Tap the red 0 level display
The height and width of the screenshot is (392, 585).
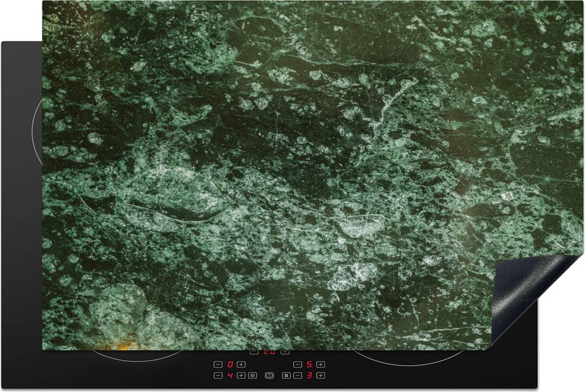[230, 365]
